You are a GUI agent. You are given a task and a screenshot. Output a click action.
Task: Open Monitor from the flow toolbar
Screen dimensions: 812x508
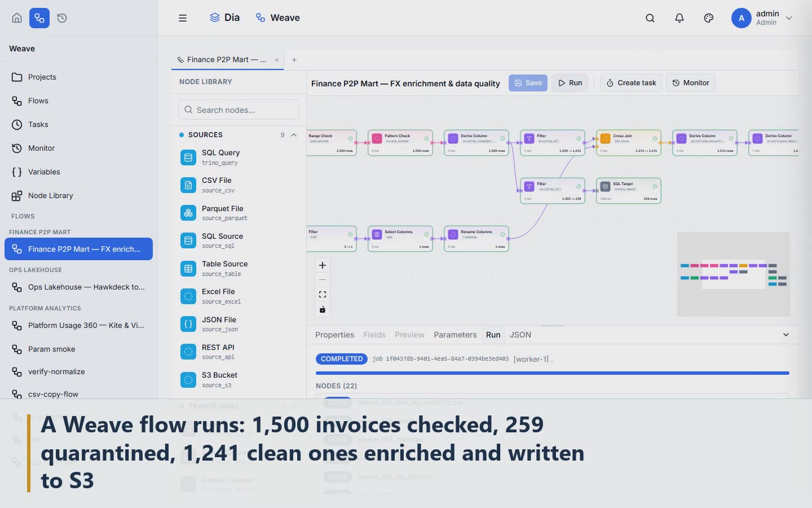[x=691, y=83]
